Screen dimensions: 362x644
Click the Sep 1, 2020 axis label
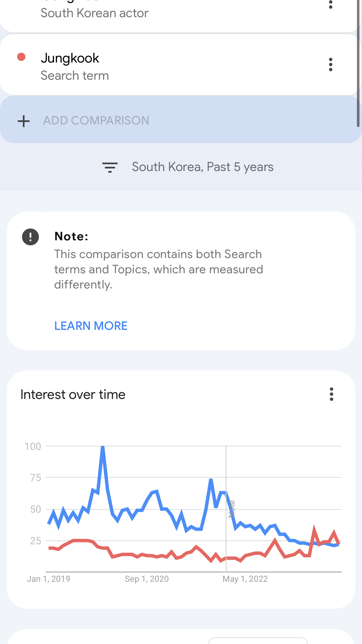pyautogui.click(x=147, y=579)
